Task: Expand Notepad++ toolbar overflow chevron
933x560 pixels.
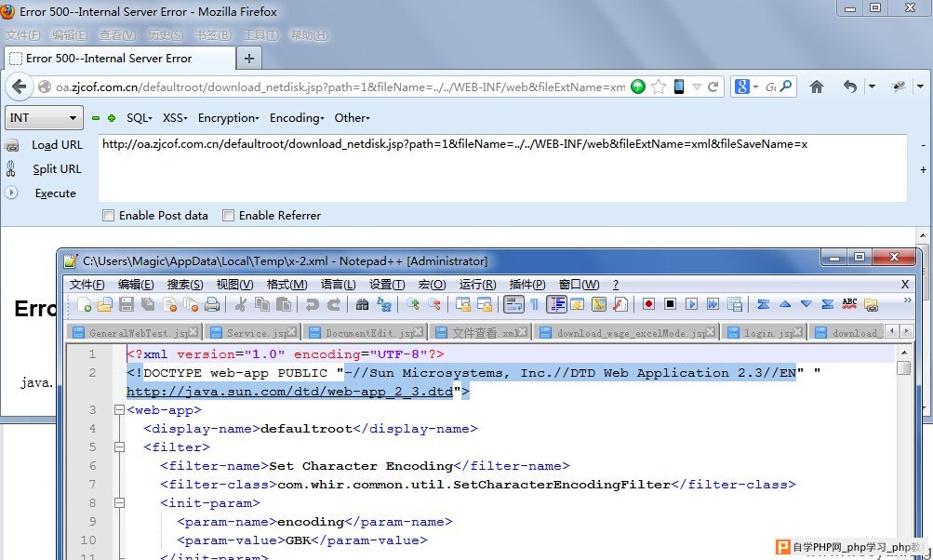Action: pos(907,300)
